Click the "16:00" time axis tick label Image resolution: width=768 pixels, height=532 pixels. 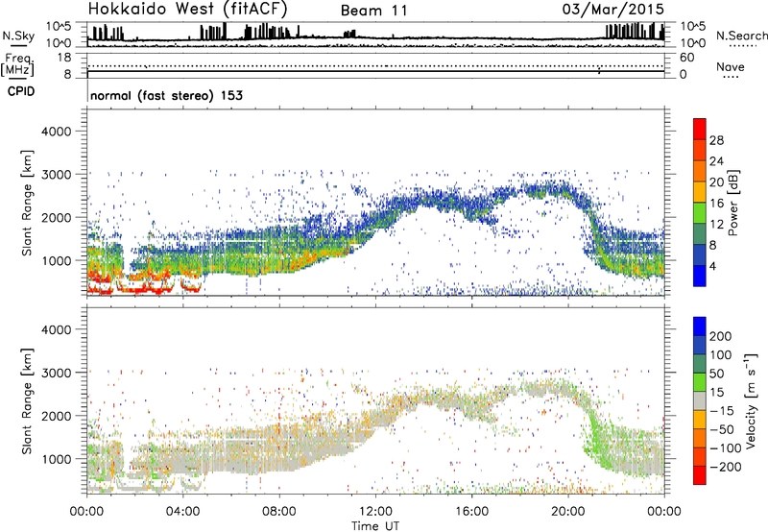(471, 512)
